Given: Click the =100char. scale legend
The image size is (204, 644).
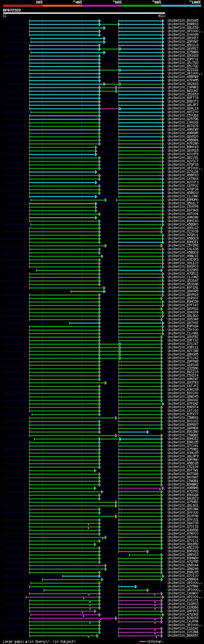Looking at the screenshot, I should pos(152,641).
